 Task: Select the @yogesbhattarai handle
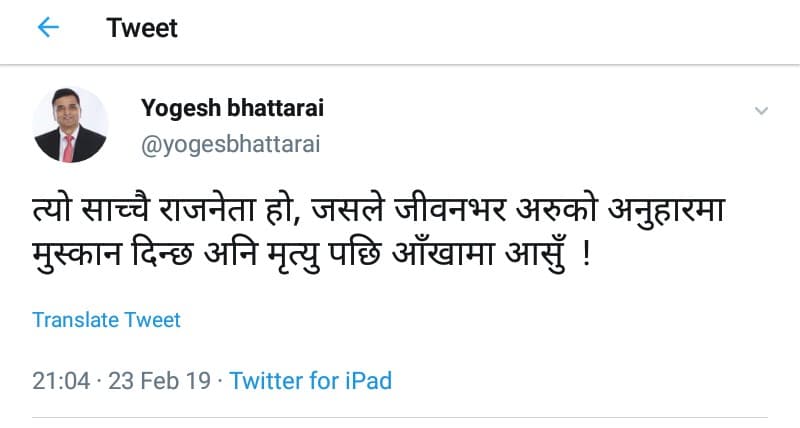click(x=231, y=144)
